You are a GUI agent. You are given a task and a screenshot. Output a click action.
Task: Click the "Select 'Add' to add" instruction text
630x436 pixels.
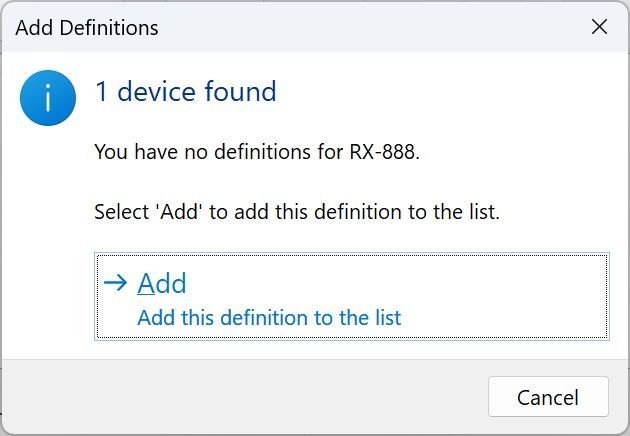[x=296, y=212]
